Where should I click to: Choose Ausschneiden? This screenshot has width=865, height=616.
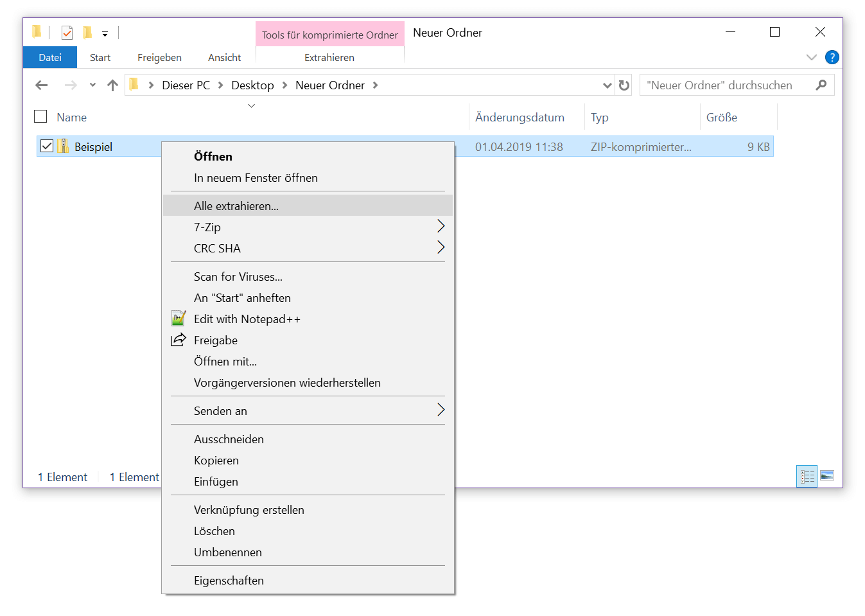point(308,439)
